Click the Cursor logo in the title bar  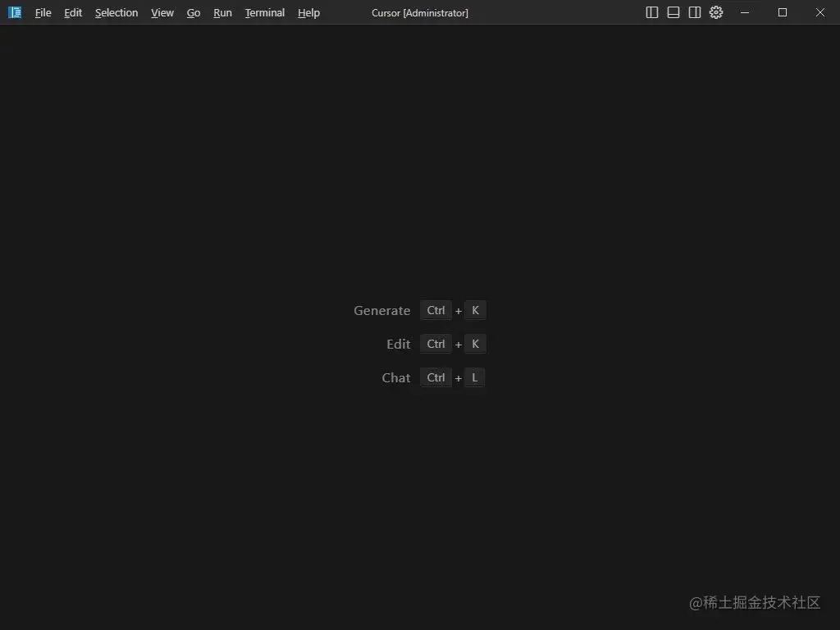[x=14, y=12]
